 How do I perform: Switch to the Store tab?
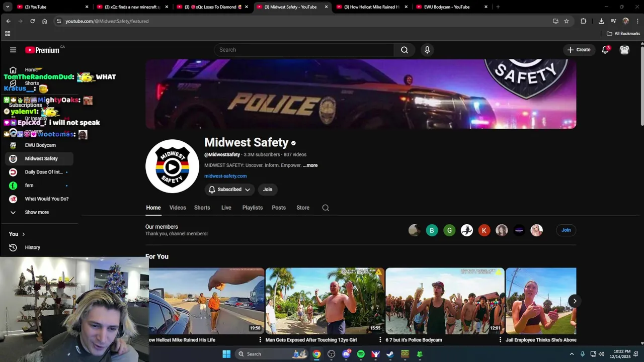tap(303, 208)
